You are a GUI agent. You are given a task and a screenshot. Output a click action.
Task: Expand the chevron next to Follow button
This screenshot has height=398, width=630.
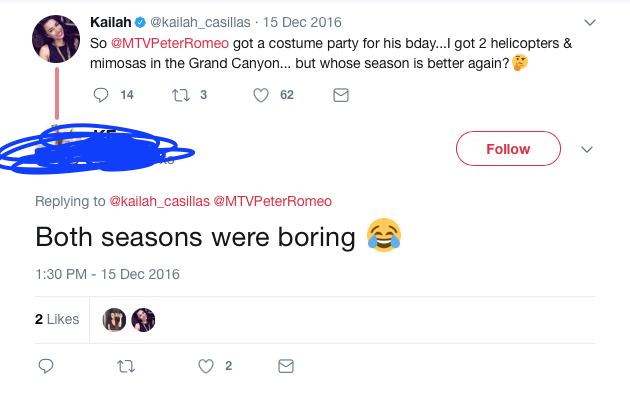pos(587,149)
